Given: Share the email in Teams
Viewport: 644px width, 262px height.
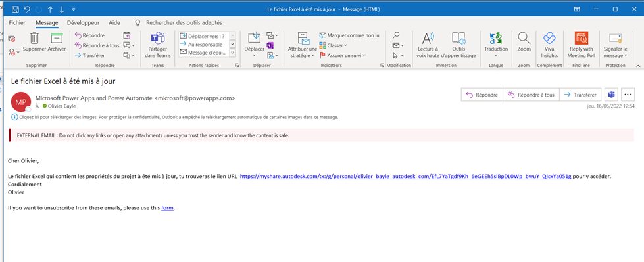Looking at the screenshot, I should tap(158, 45).
